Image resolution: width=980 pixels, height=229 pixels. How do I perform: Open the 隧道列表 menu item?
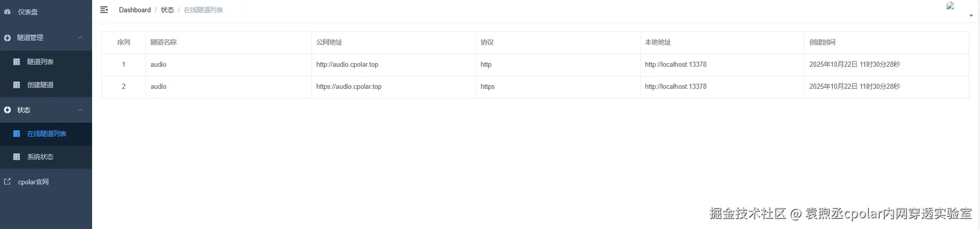46,62
